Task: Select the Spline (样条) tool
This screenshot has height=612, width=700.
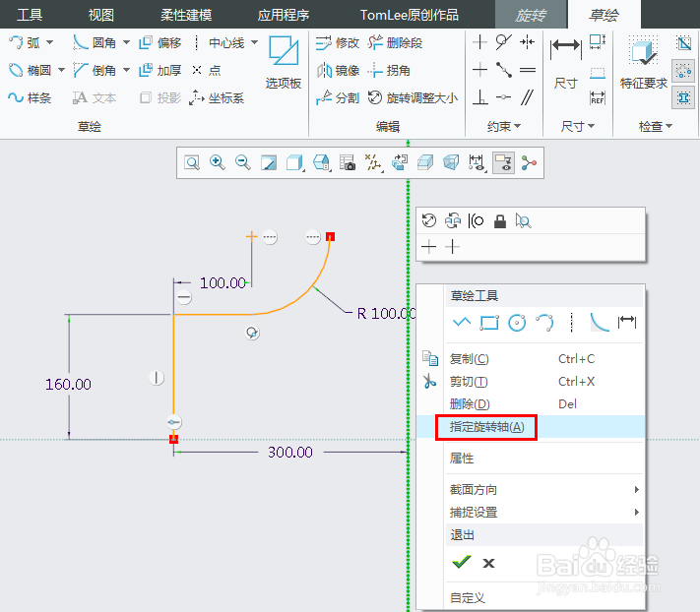Action: 30,97
